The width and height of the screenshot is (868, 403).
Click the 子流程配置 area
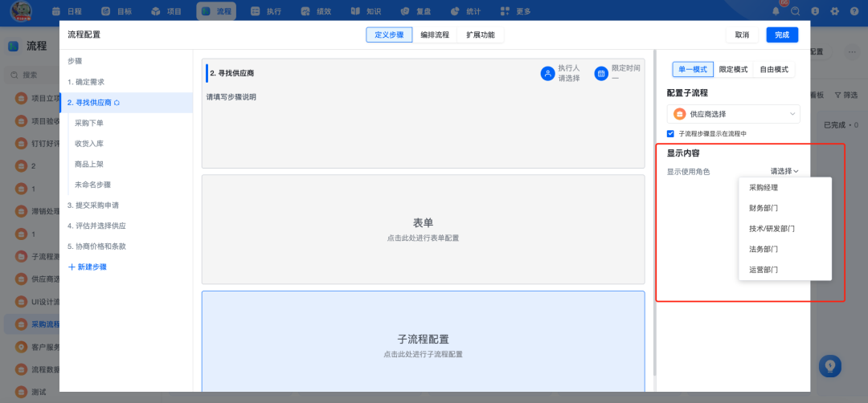click(423, 341)
